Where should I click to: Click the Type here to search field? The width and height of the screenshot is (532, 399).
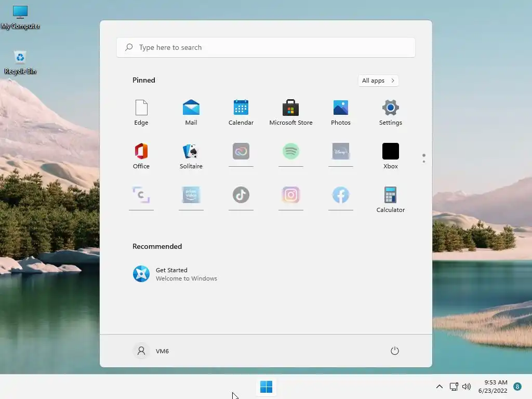[x=266, y=47]
